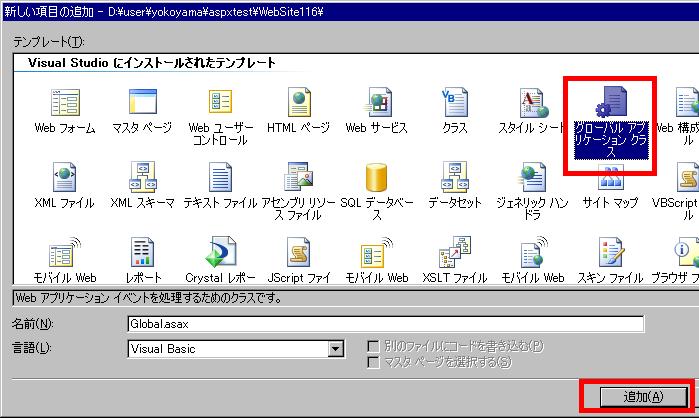This screenshot has height=418, width=699.
Task: Select the サイト マップ template icon
Action: pos(610,178)
